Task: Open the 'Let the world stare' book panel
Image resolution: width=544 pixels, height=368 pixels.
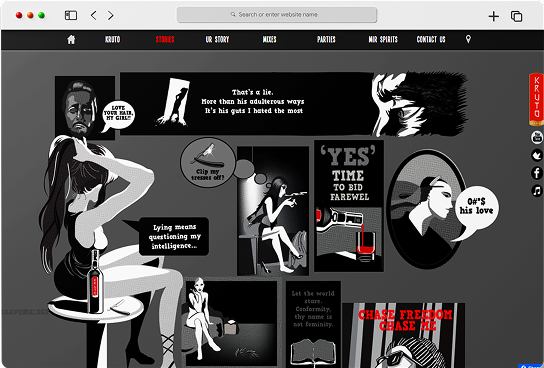Action: point(313,325)
